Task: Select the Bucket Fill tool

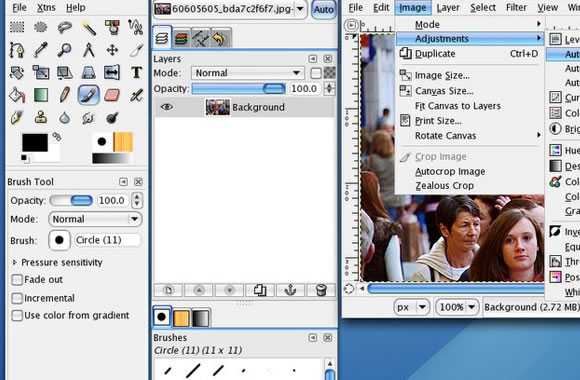Action: [17, 95]
